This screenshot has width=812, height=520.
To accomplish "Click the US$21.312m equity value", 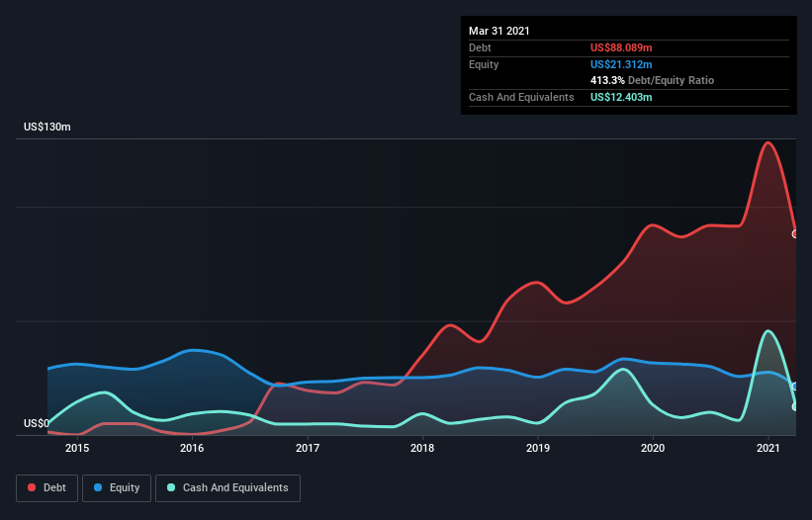I will point(621,64).
